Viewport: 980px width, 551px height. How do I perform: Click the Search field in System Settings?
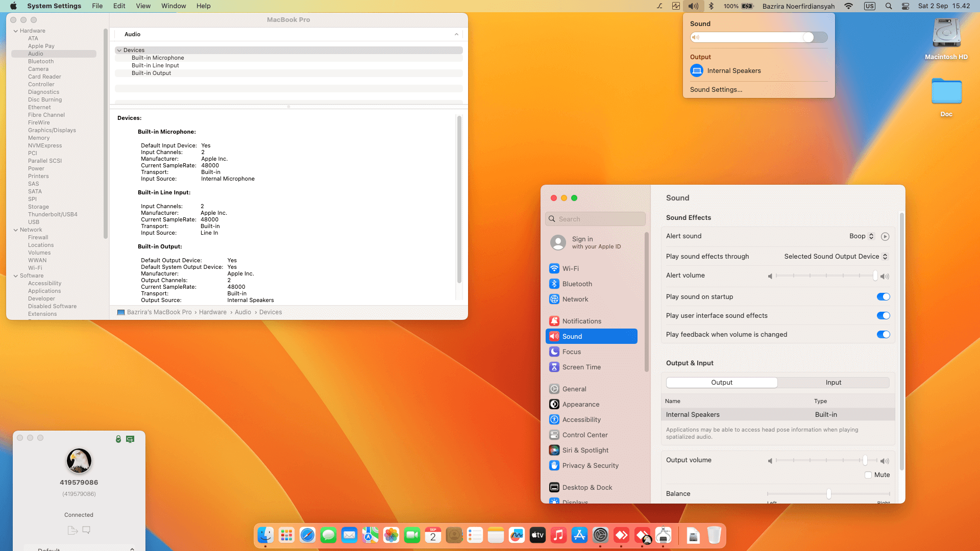595,219
